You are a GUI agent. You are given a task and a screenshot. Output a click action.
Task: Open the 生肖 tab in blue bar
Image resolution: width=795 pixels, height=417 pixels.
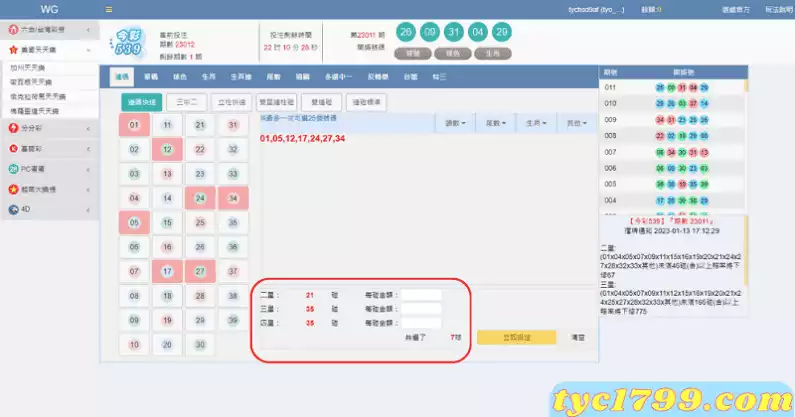click(208, 77)
